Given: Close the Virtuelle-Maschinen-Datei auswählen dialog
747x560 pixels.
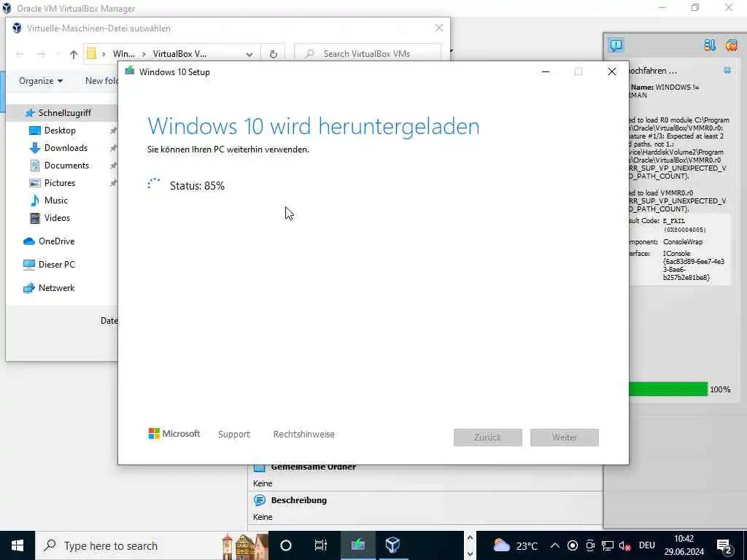Looking at the screenshot, I should 439,28.
